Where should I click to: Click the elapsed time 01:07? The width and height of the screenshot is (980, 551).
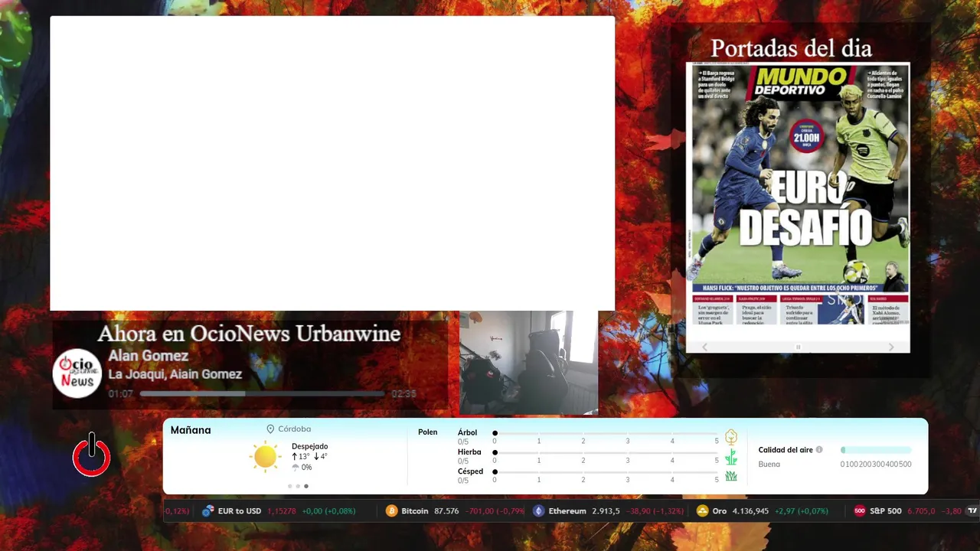point(121,394)
